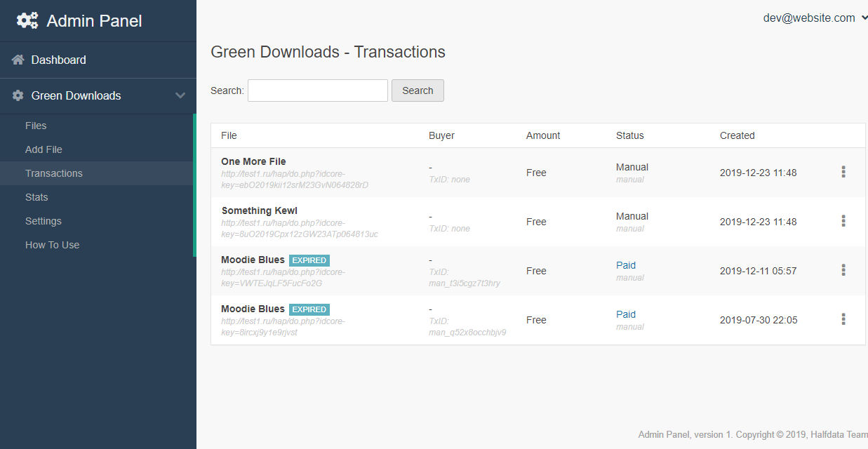Open the kebab menu for the 2019-12-11 Moodie Blues row
868x449 pixels.
[x=843, y=269]
